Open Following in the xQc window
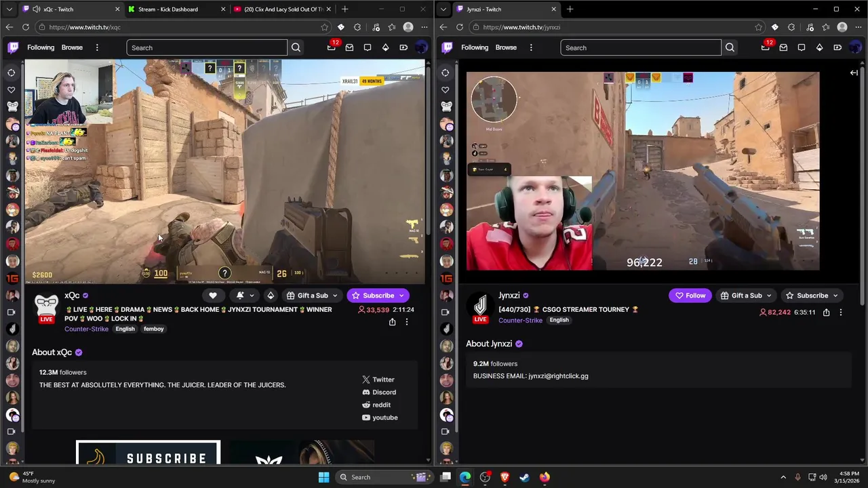The image size is (868, 488). (x=41, y=47)
